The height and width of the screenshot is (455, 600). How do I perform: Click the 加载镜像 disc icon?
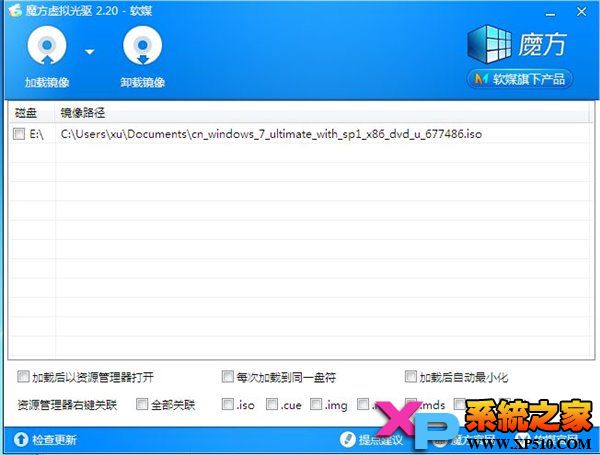coord(47,46)
